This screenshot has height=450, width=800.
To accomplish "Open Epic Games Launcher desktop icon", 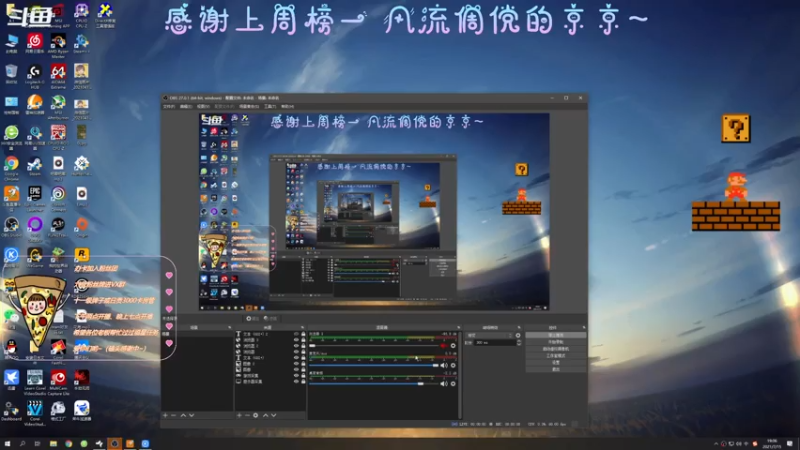I will (x=35, y=198).
